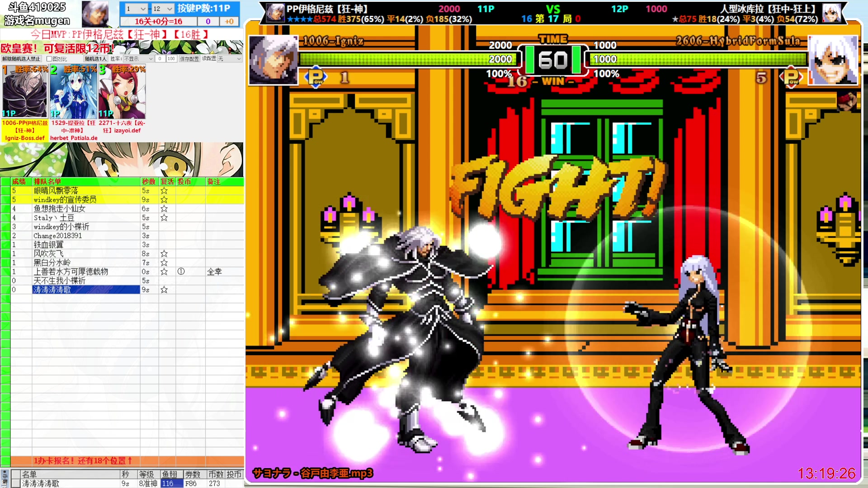This screenshot has width=868, height=488.
Task: Click 随机选1人 button
Action: coord(95,59)
